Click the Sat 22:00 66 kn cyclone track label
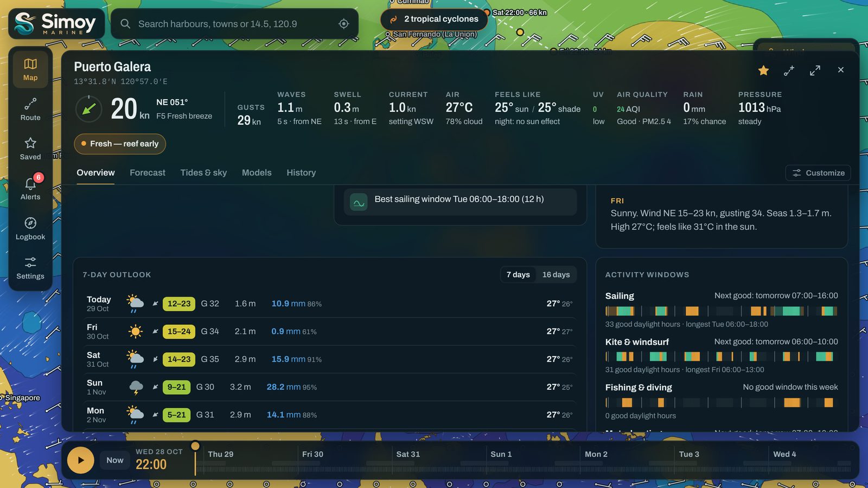This screenshot has width=868, height=488. pyautogui.click(x=520, y=12)
